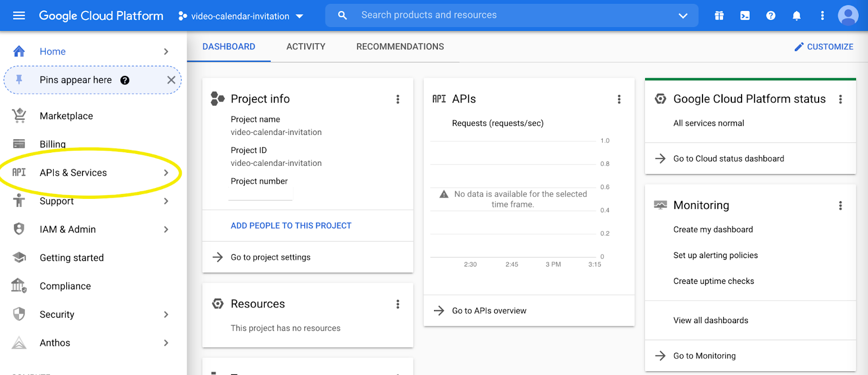
Task: Expand the Anthos submenu chevron
Action: tap(166, 343)
